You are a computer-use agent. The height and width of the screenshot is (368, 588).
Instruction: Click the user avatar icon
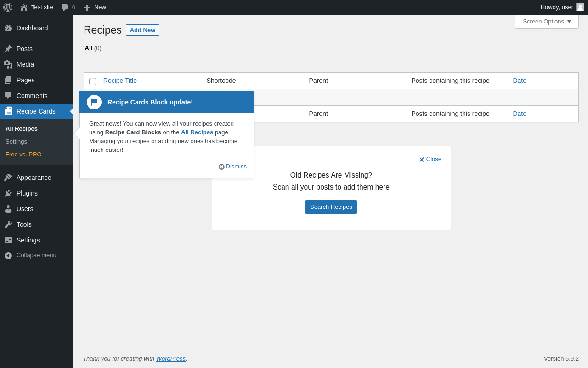pos(580,7)
